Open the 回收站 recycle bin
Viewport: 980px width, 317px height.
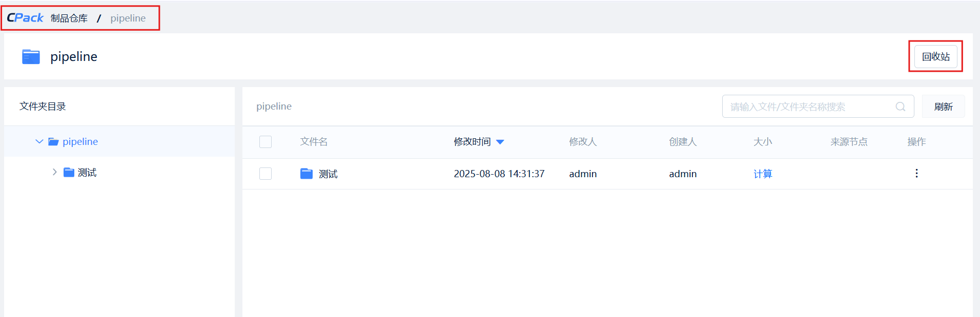(x=935, y=56)
